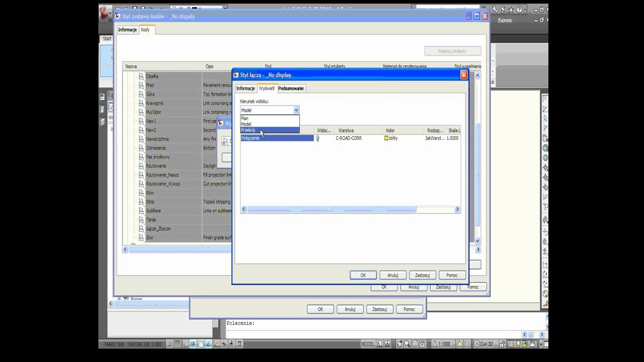
Task: Toggle Snap mode in status bar
Action: click(170, 344)
